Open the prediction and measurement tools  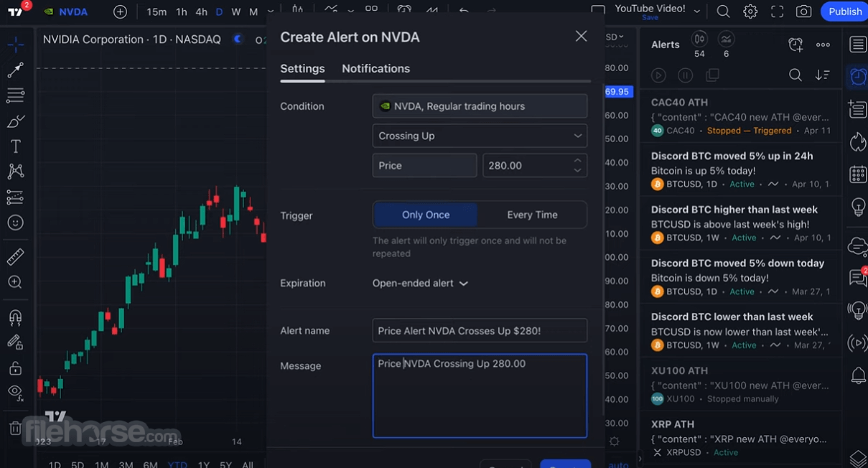(x=15, y=197)
